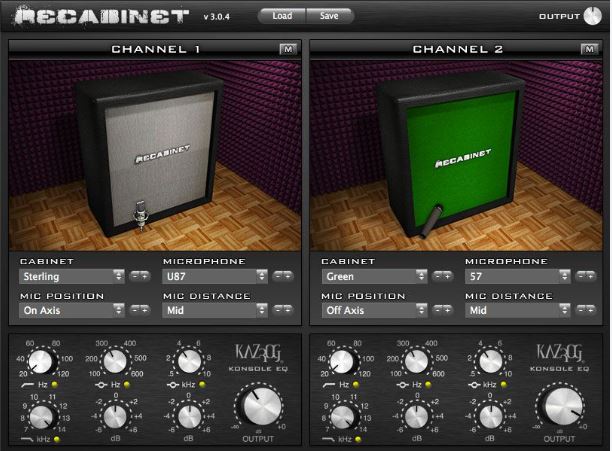
Task: Click plus button next to Channel 2 Green cabinet
Action: [x=448, y=276]
